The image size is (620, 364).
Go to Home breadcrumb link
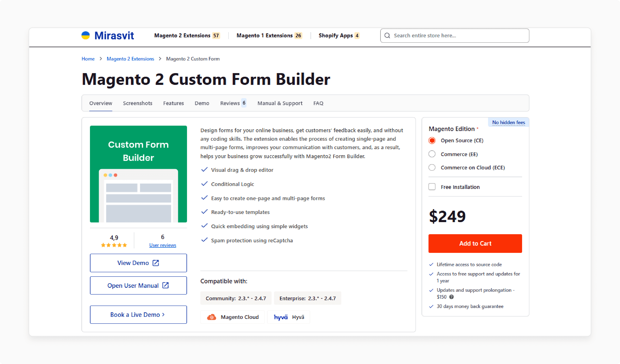click(x=88, y=59)
